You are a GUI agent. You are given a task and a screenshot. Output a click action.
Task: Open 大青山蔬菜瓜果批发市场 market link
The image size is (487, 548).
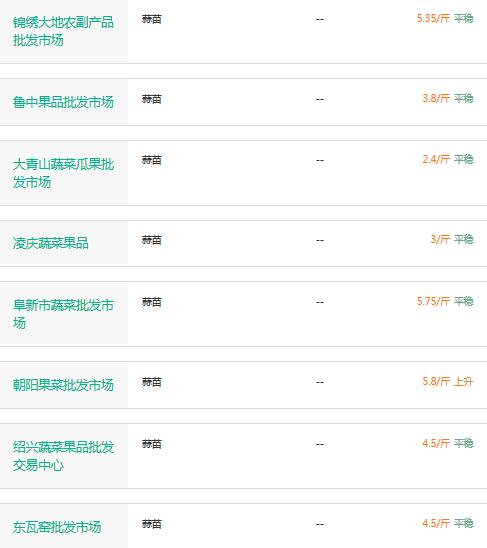tap(63, 173)
